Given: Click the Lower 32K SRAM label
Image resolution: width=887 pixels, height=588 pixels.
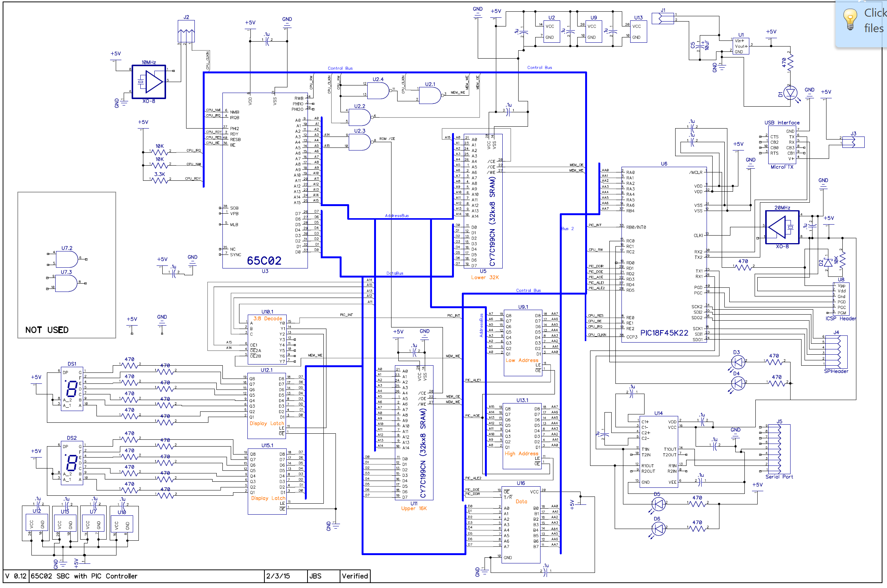Looking at the screenshot, I should pos(485,278).
